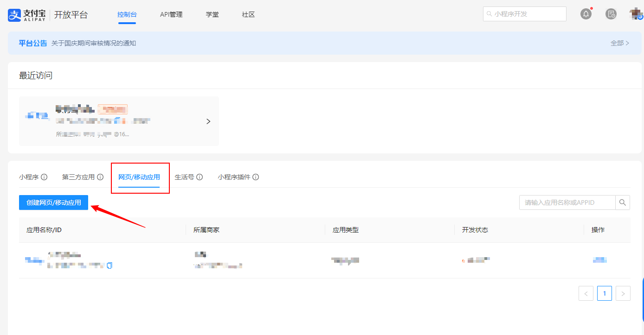Select the 网页/移动应用 tab
This screenshot has width=644, height=335.
139,177
